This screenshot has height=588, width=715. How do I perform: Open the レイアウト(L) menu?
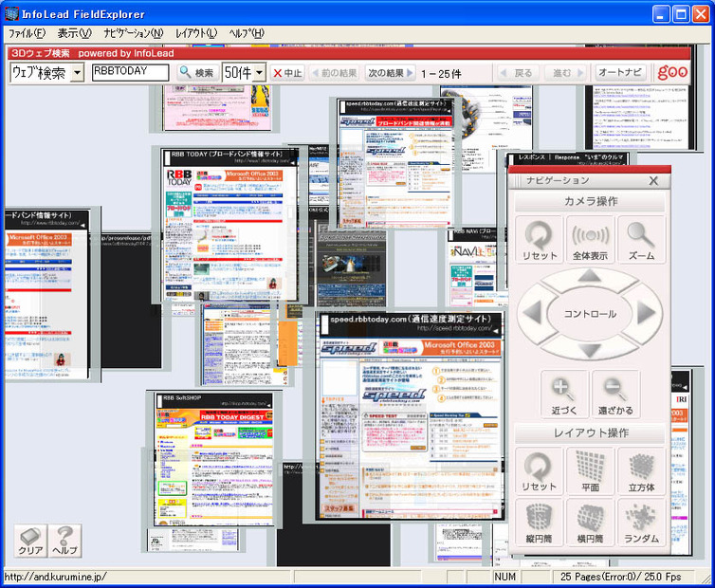pyautogui.click(x=196, y=33)
